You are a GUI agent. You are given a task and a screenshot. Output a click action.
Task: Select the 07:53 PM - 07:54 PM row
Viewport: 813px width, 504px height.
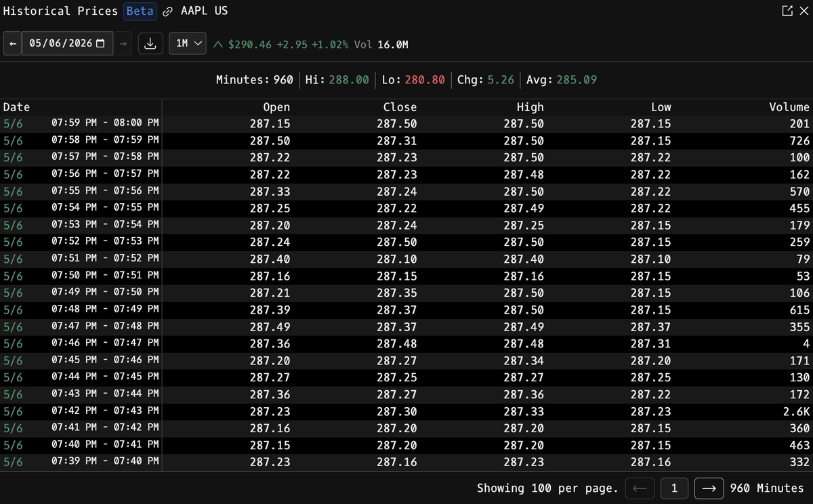406,226
